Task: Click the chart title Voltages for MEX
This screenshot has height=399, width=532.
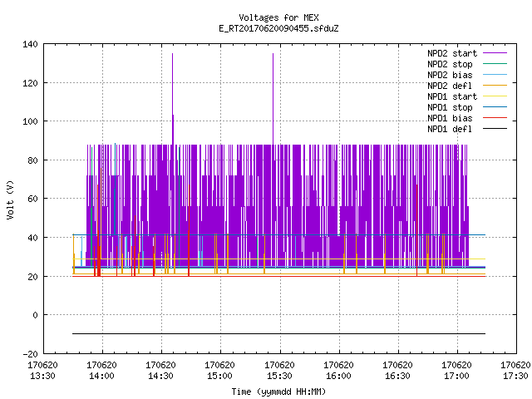Action: (279, 17)
